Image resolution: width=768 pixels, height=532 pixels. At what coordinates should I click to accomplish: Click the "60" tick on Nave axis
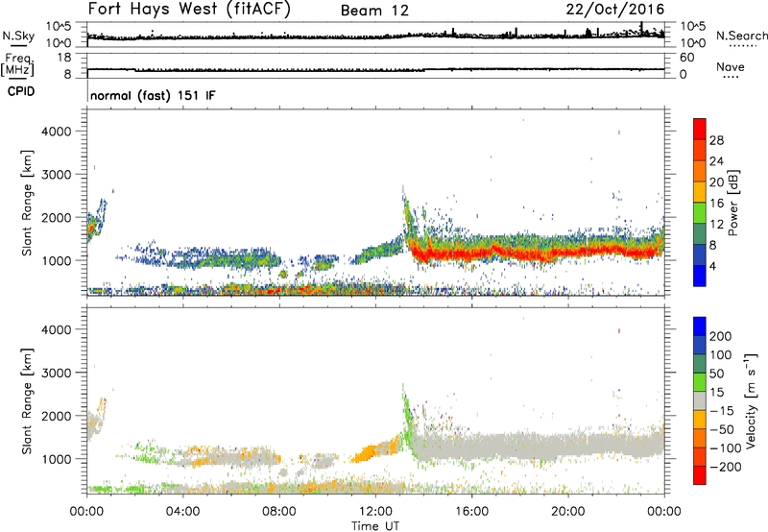coord(686,58)
